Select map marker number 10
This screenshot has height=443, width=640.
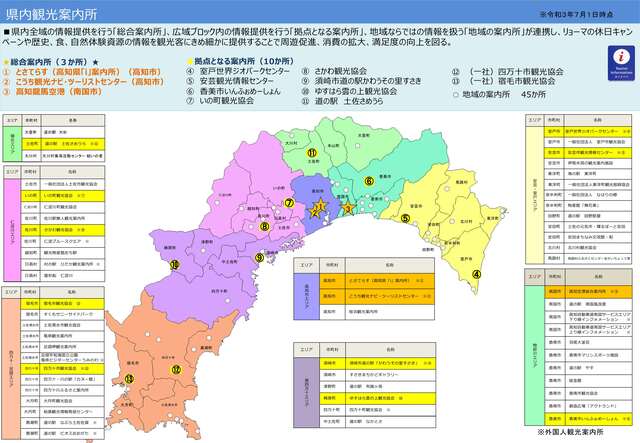point(174,265)
